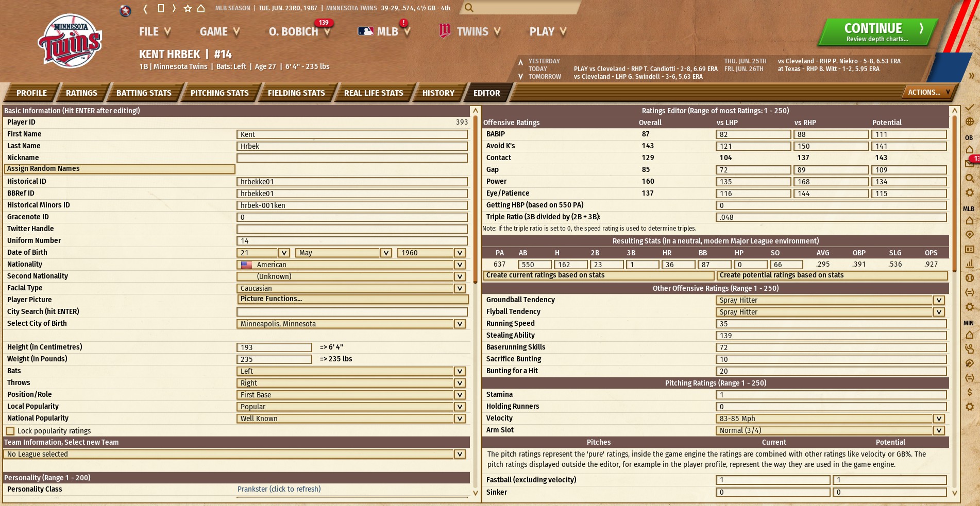Open the TWINS menu

470,31
